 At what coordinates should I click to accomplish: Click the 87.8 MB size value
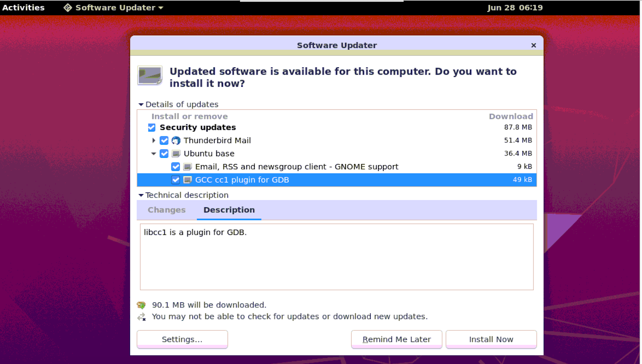click(x=518, y=127)
